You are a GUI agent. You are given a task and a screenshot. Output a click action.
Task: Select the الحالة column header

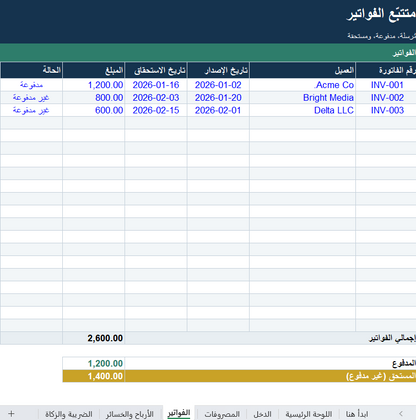point(31,70)
